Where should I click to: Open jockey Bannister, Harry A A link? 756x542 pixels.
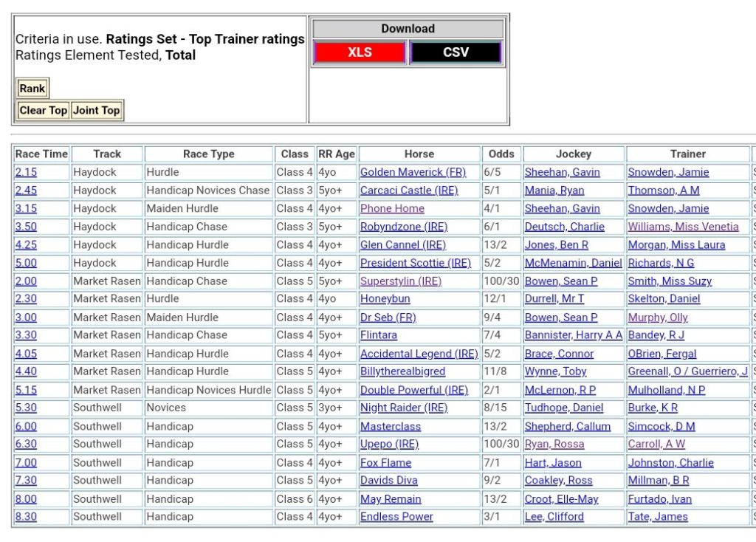(x=573, y=335)
